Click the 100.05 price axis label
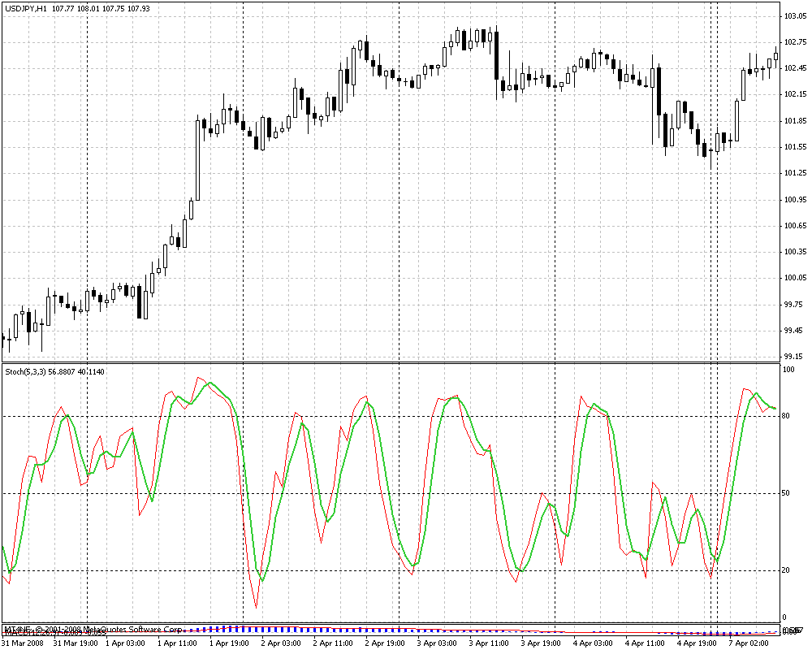The image size is (812, 650). [x=794, y=278]
